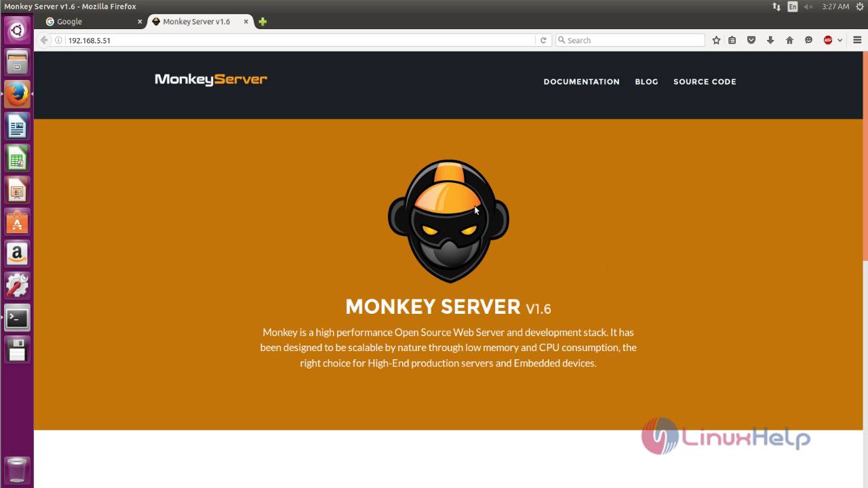Open Trash in launcher
The image size is (868, 488).
17,470
